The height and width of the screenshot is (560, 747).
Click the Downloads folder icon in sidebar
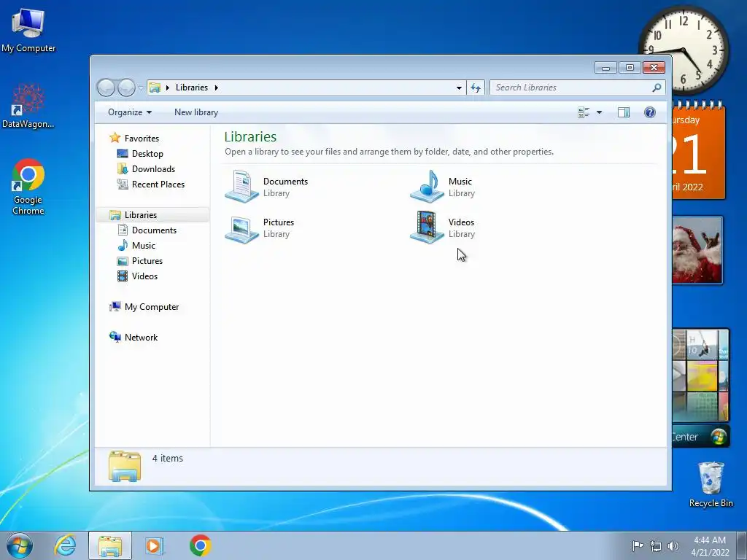[x=123, y=168]
